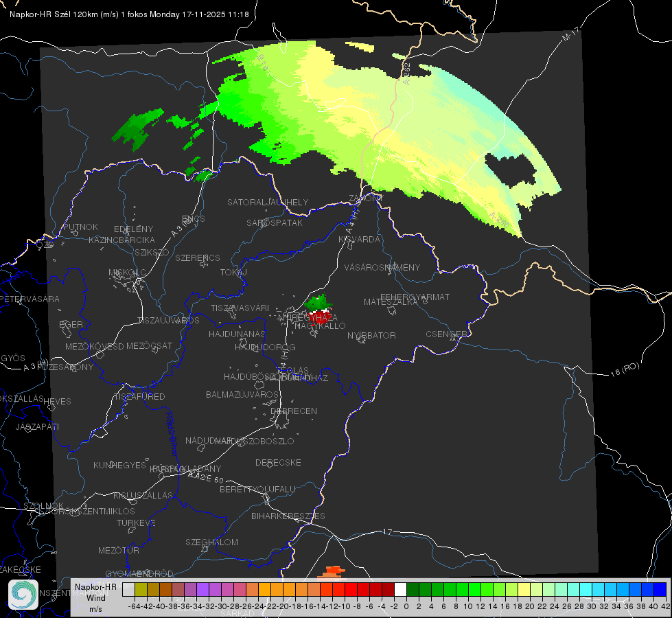Click the TISZAVASVÁRI label

click(x=240, y=308)
